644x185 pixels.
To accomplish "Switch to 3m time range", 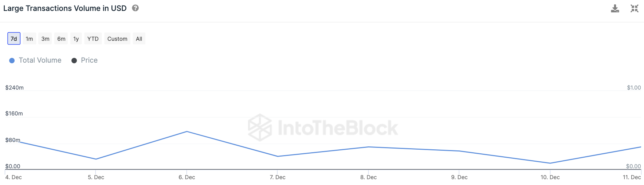I will [x=45, y=39].
